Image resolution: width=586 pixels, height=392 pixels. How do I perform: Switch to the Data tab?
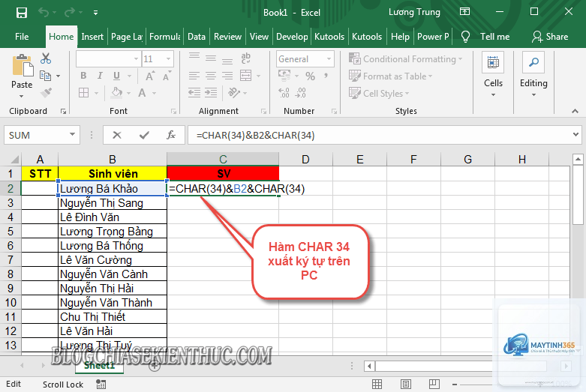[x=196, y=37]
